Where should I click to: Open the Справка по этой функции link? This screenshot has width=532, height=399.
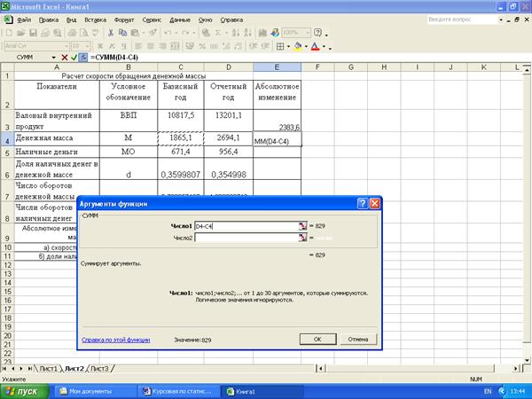pos(115,339)
